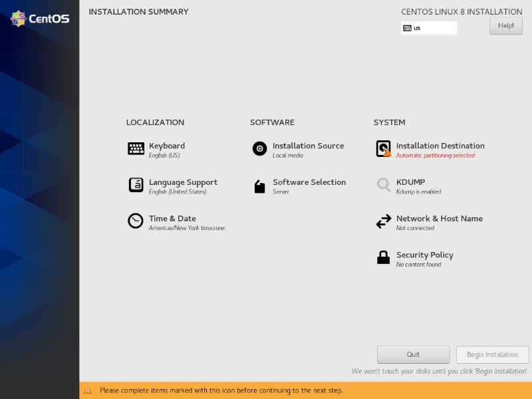Viewport: 532px width, 399px height.
Task: Click the 'us' keyboard layout indicator
Action: [416, 27]
